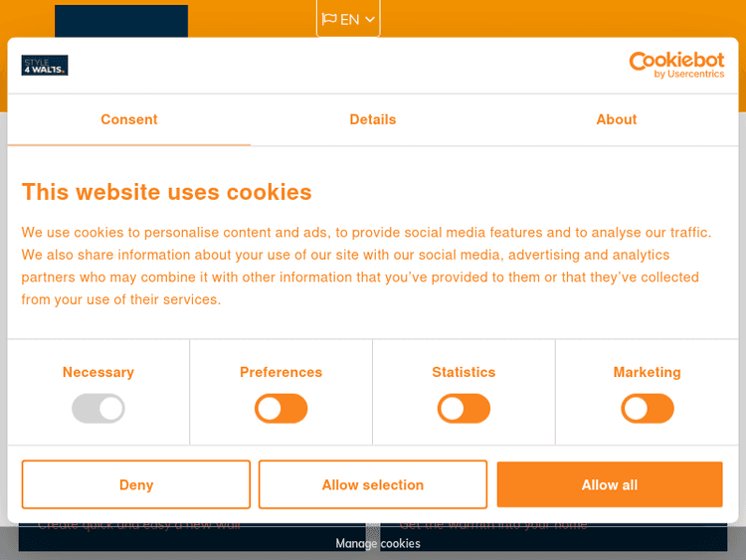Click the Cookiebot by Usercentrics logo
This screenshot has width=746, height=560.
[676, 65]
